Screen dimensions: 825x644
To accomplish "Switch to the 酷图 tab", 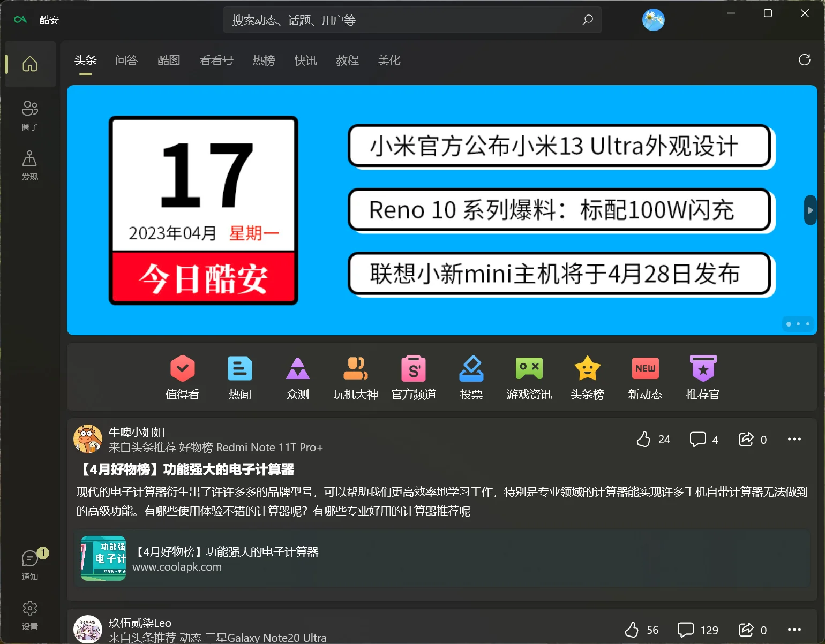I will 169,60.
